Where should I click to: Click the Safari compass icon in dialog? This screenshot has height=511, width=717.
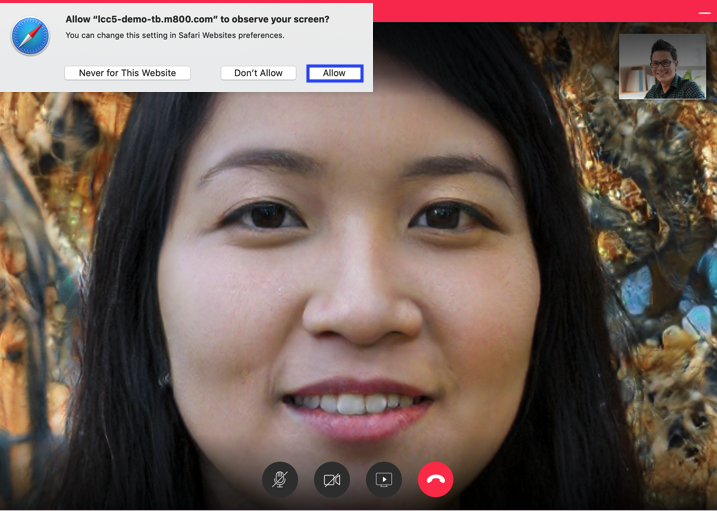pyautogui.click(x=30, y=36)
